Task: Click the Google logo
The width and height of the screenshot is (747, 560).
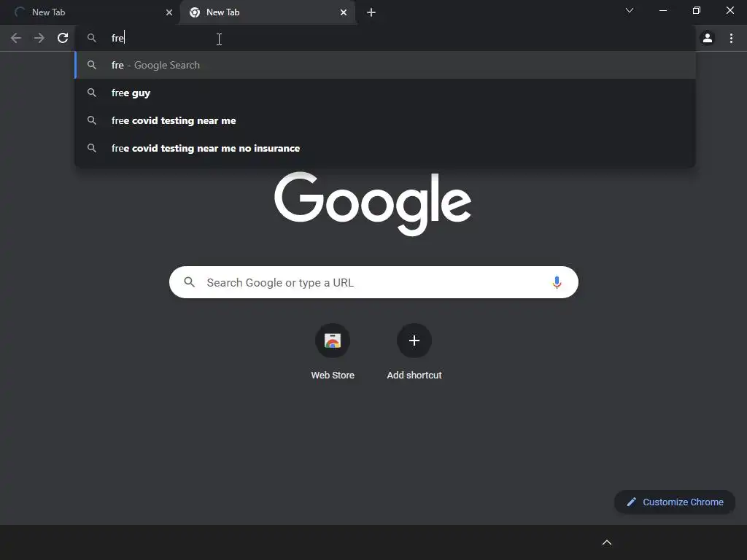Action: pyautogui.click(x=373, y=203)
